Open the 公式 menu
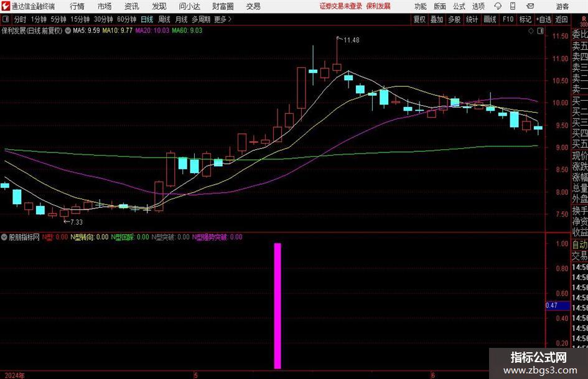 tap(459, 6)
